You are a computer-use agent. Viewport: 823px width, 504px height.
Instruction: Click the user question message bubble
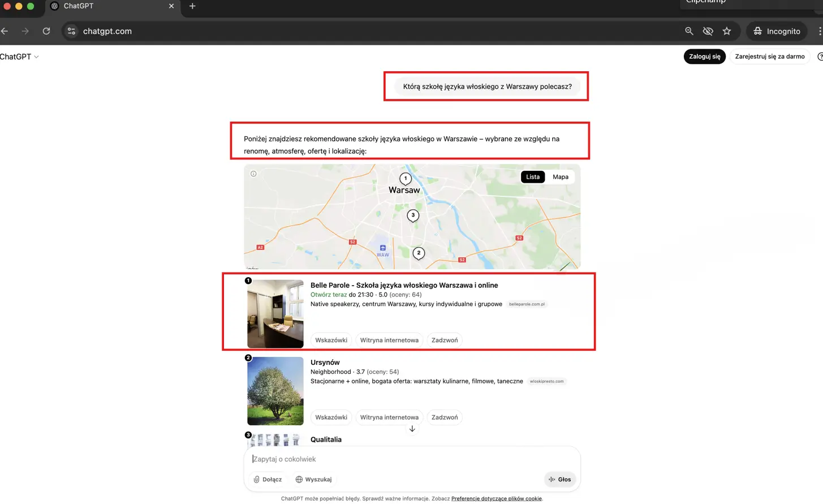tap(487, 87)
